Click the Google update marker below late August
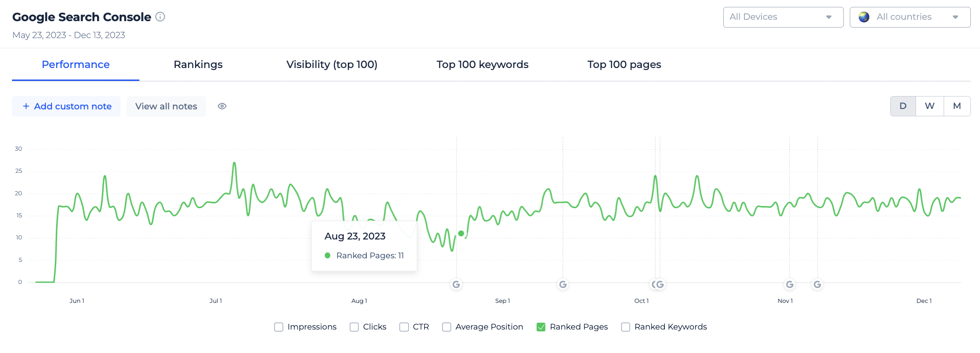The image size is (980, 353). point(456,285)
